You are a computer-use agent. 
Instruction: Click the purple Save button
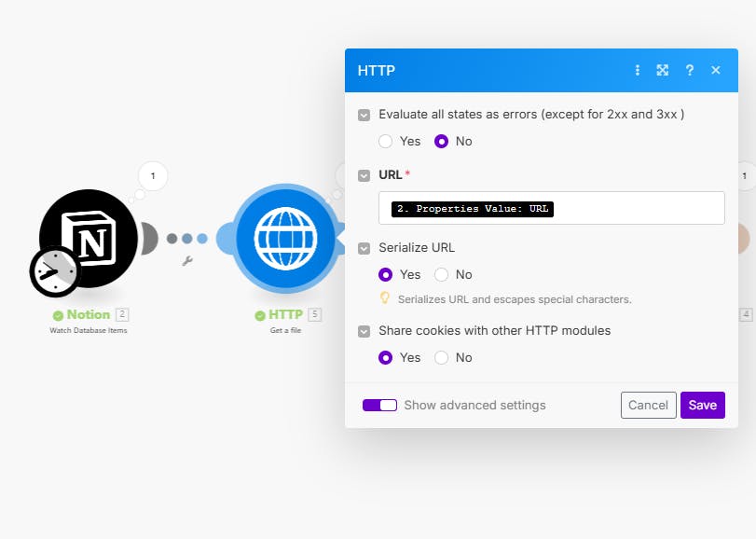tap(703, 406)
